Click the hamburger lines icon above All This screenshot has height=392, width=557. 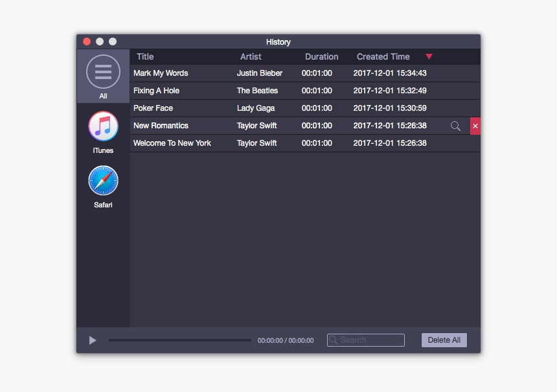(x=103, y=72)
